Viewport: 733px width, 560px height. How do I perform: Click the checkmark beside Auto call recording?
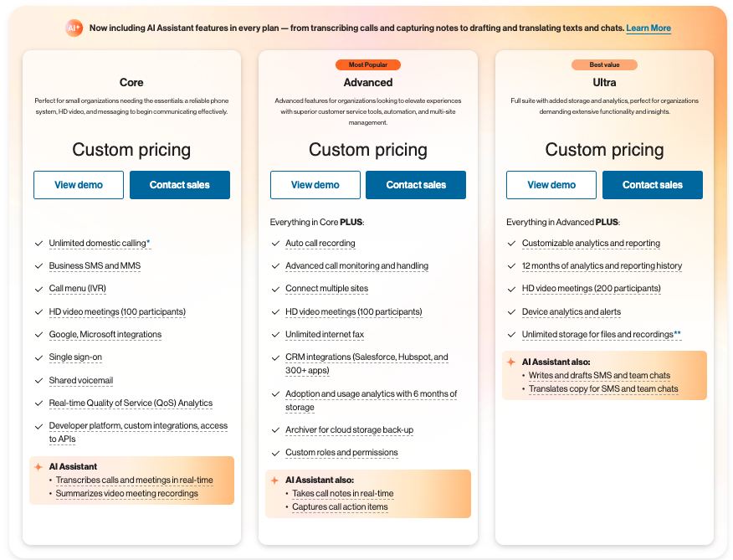pos(275,244)
